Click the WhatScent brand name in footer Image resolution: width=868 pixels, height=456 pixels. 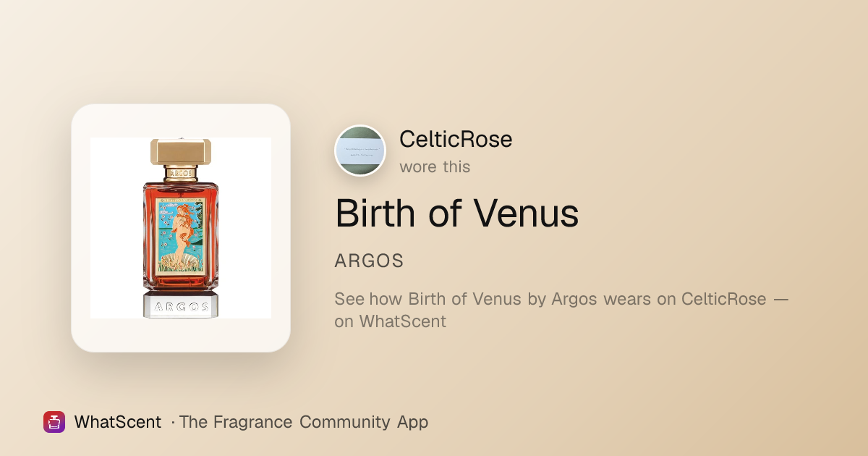118,422
